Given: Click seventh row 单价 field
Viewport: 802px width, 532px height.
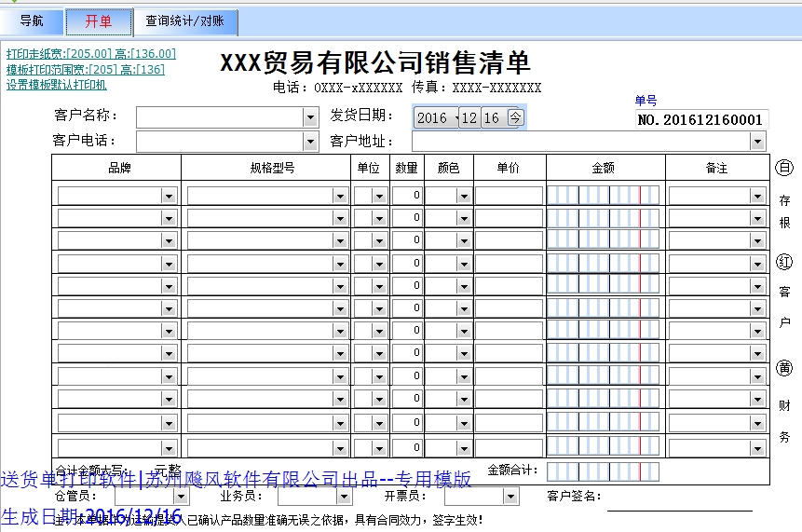Looking at the screenshot, I should [x=509, y=331].
